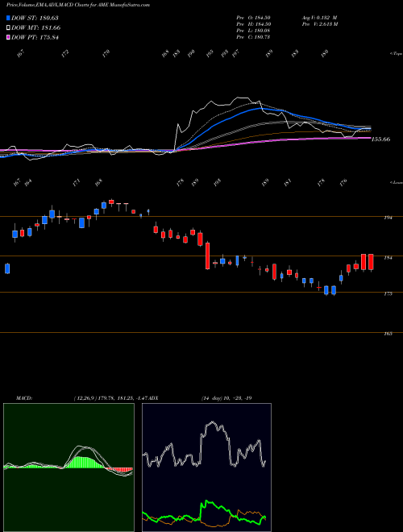This screenshot has width=403, height=532.
Task: Click the chart title mentioning AME MunafaSutra.com
Action: 78,5
